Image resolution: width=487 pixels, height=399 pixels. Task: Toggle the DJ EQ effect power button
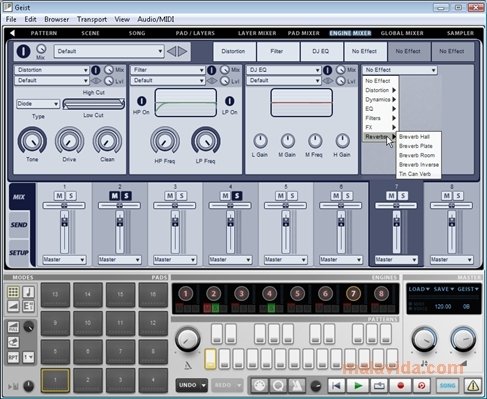point(328,70)
